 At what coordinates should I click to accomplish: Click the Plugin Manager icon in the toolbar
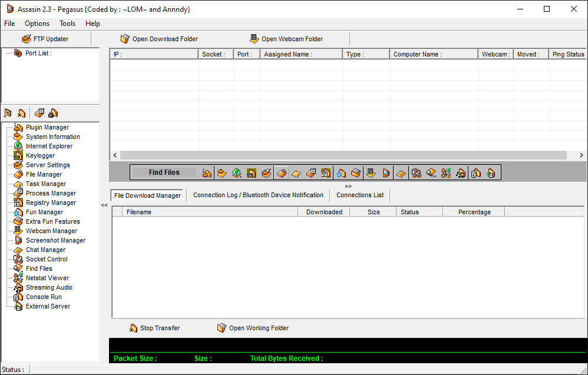pos(206,172)
